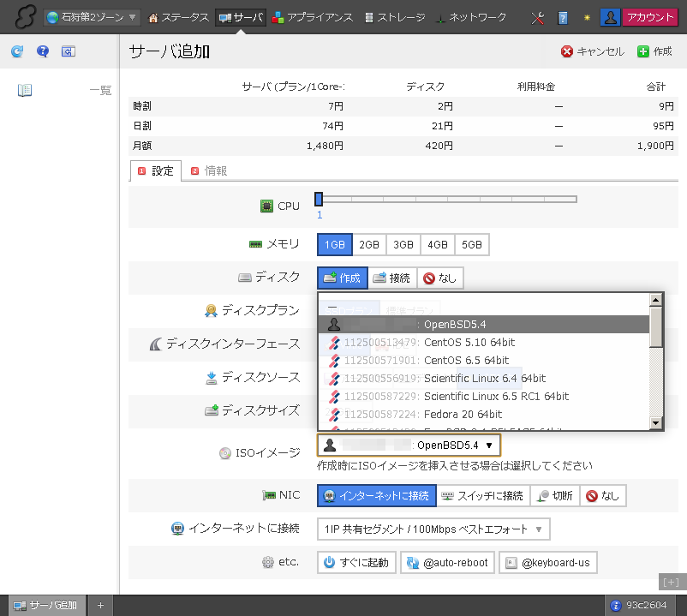Click the refresh icon in left sidebar
Screen dimensions: 687x616
pos(17,52)
